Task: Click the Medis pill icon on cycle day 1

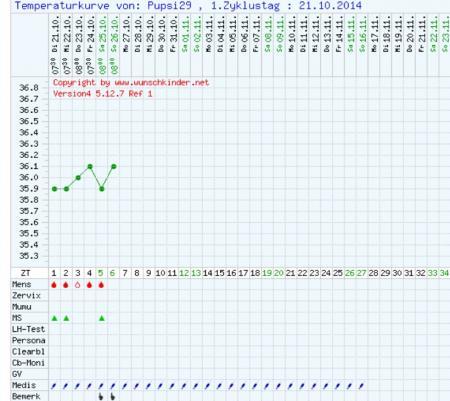Action: coord(54,386)
